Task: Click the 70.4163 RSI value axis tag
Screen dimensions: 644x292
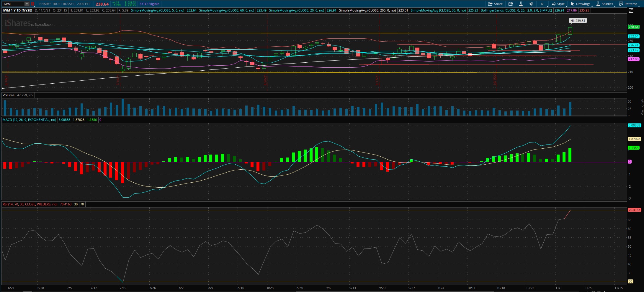Action: coord(634,210)
